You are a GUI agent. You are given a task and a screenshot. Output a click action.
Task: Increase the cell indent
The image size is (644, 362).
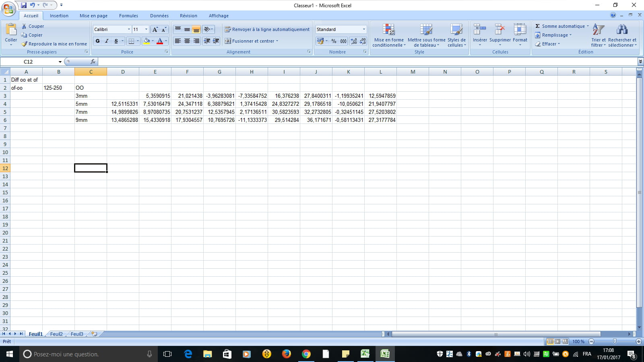216,41
